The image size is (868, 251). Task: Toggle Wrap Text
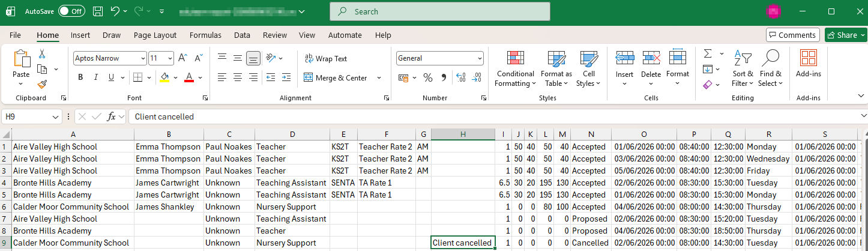click(326, 58)
